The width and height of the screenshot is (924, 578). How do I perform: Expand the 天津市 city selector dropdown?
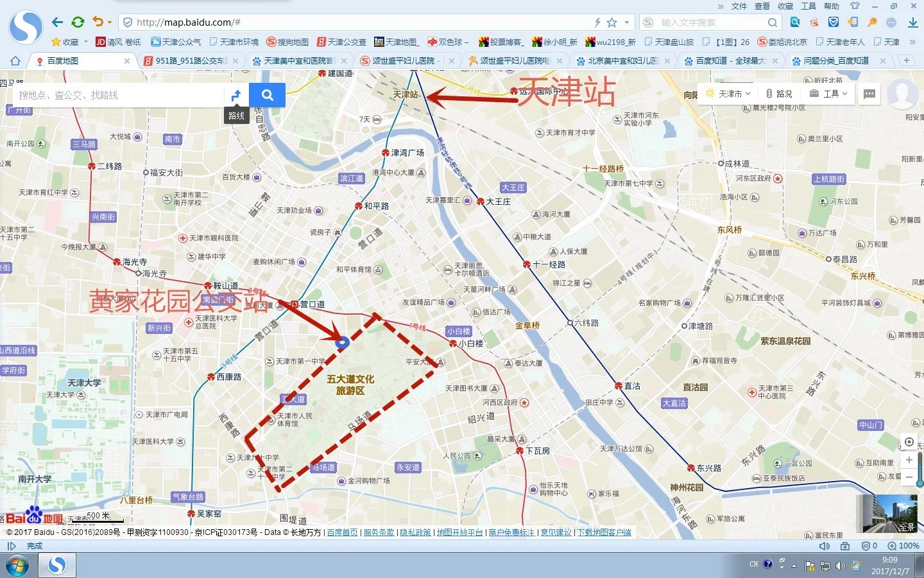(x=728, y=94)
